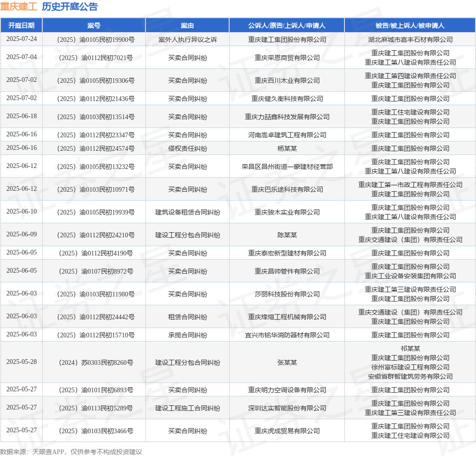The height and width of the screenshot is (456, 476).
Task: Click 重庆明力空调设备有限公司 cell
Action: click(x=287, y=390)
